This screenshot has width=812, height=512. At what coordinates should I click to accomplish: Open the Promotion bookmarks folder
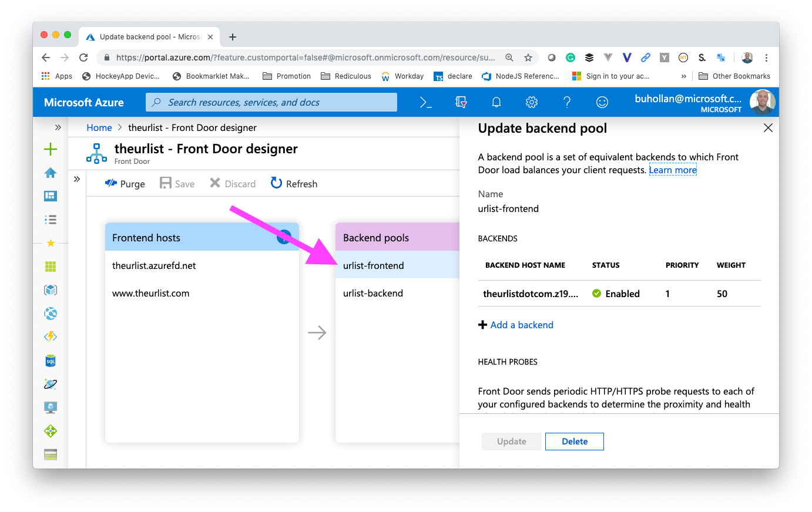click(x=287, y=76)
